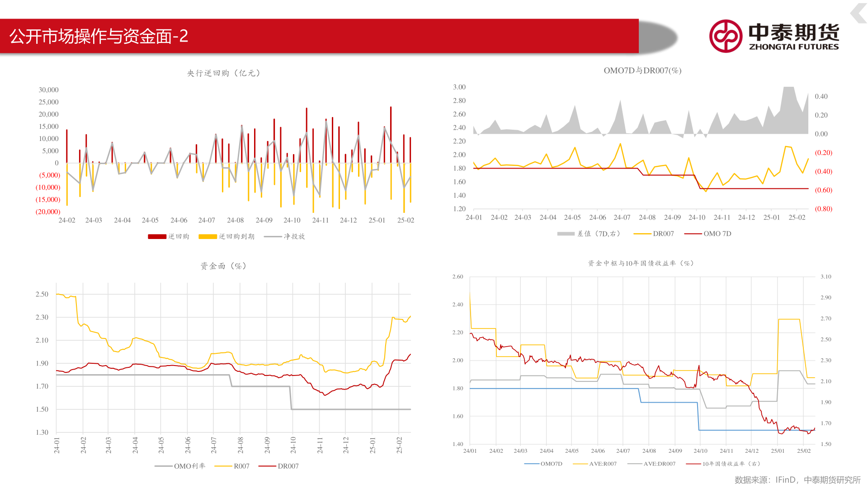Click the red OMO 7D legend marker

click(693, 234)
